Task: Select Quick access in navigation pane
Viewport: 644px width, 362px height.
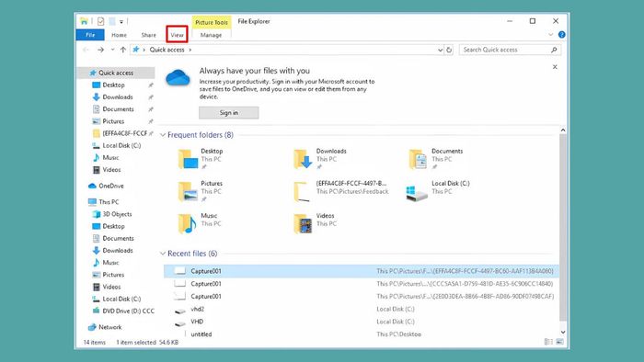Action: (116, 73)
